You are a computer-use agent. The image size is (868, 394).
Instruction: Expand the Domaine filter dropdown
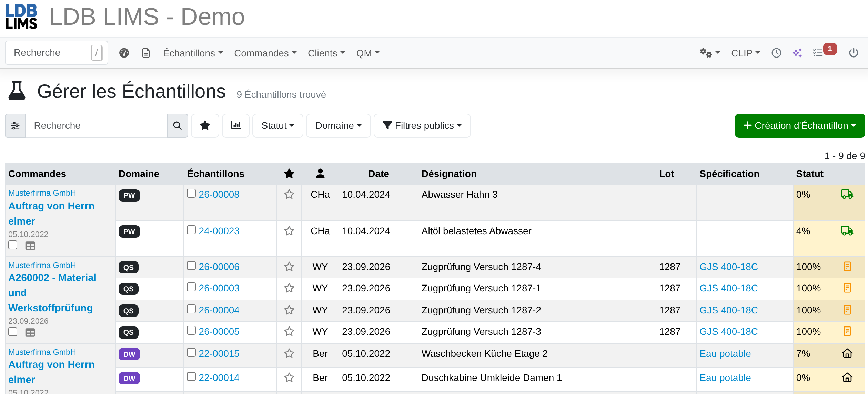click(x=339, y=126)
